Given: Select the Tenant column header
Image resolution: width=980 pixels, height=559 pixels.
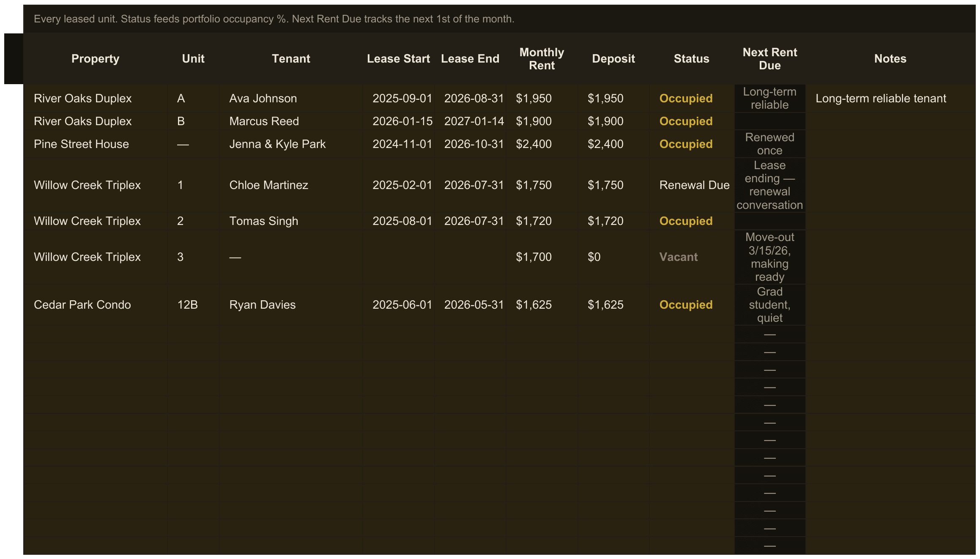Looking at the screenshot, I should tap(291, 59).
